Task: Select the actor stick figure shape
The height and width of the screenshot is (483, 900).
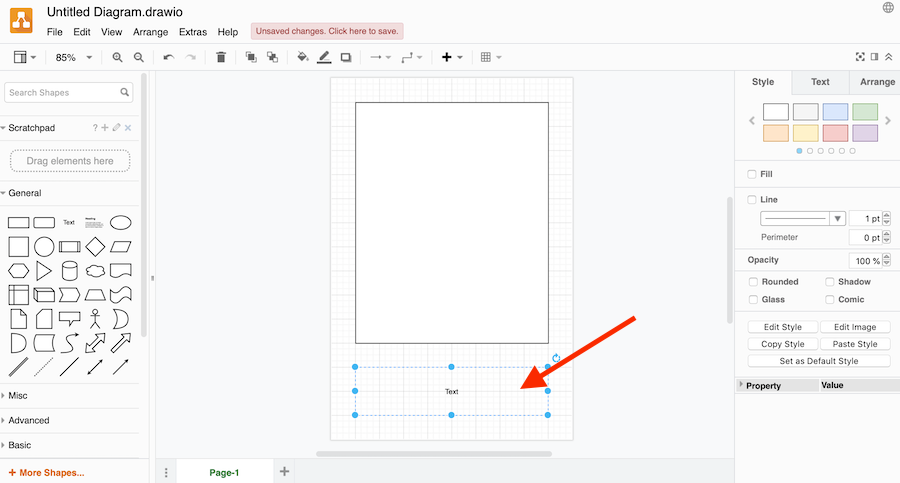Action: 95,319
